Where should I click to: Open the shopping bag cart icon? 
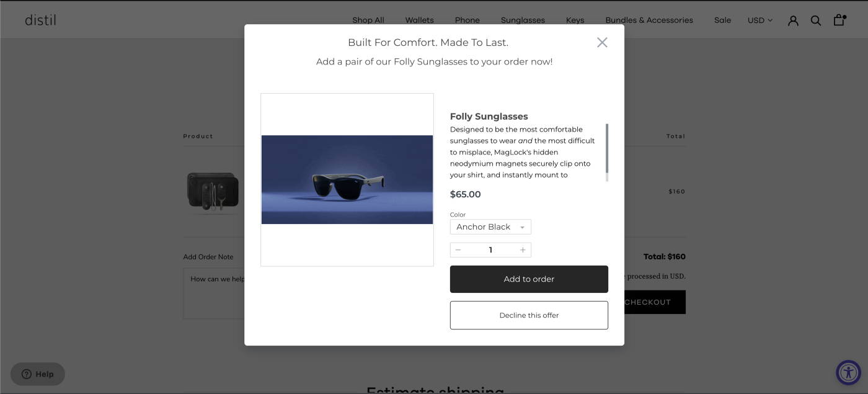[839, 20]
